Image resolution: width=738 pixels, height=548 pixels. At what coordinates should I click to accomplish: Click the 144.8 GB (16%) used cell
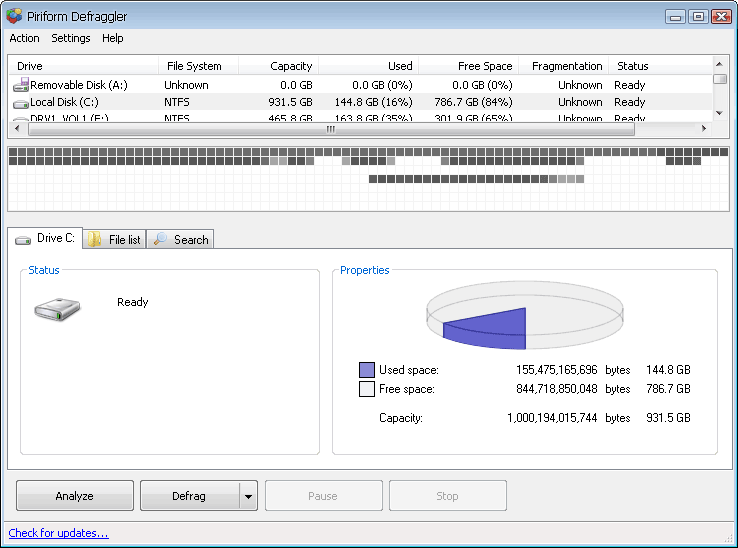[374, 102]
